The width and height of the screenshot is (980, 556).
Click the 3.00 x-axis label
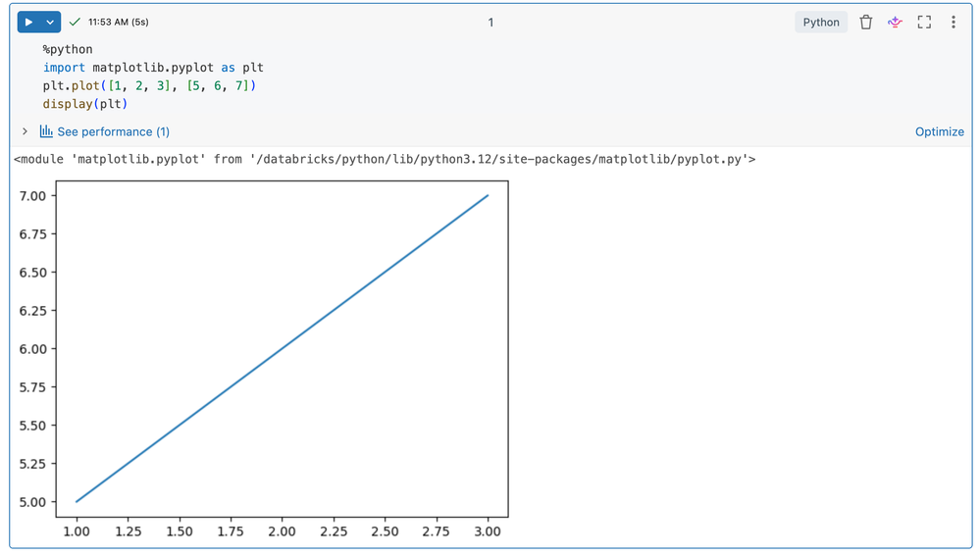[488, 531]
